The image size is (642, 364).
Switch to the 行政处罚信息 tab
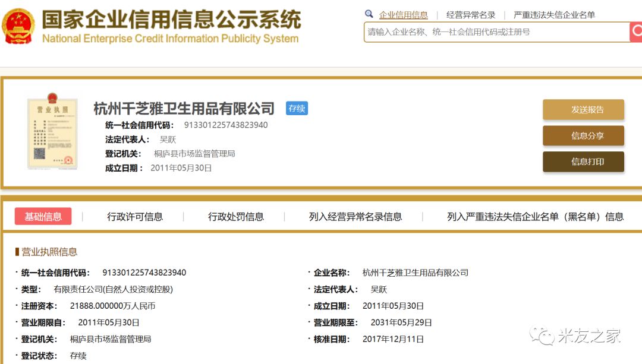(236, 217)
